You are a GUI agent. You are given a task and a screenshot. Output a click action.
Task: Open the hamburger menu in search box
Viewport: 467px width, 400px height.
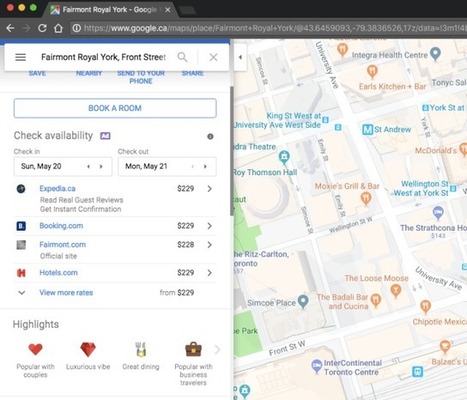click(x=20, y=57)
